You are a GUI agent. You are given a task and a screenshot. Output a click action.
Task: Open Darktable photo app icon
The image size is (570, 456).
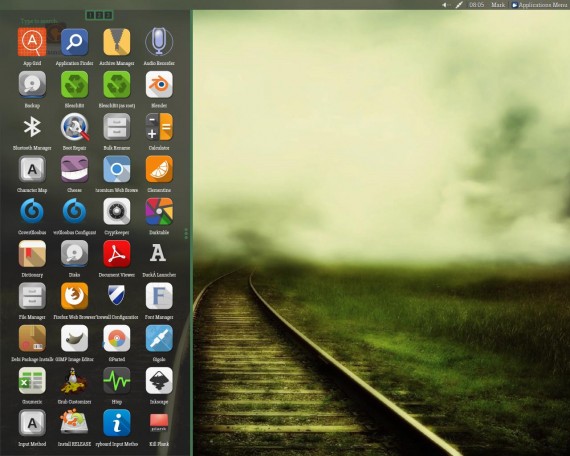coord(159,211)
